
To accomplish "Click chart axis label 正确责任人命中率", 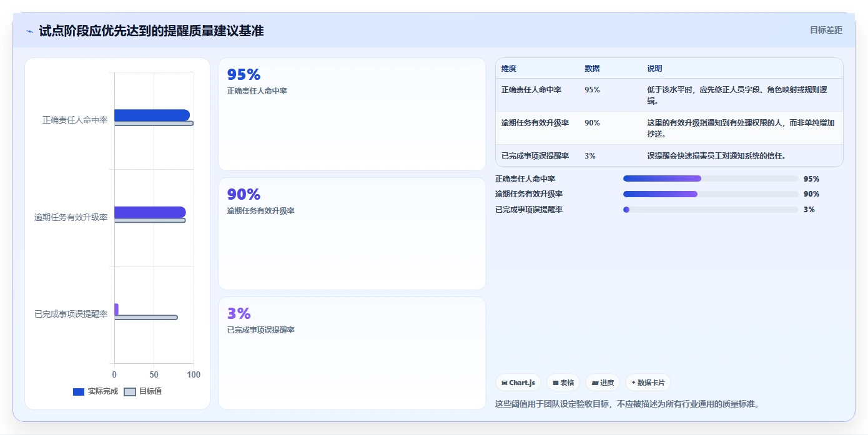I will click(75, 120).
